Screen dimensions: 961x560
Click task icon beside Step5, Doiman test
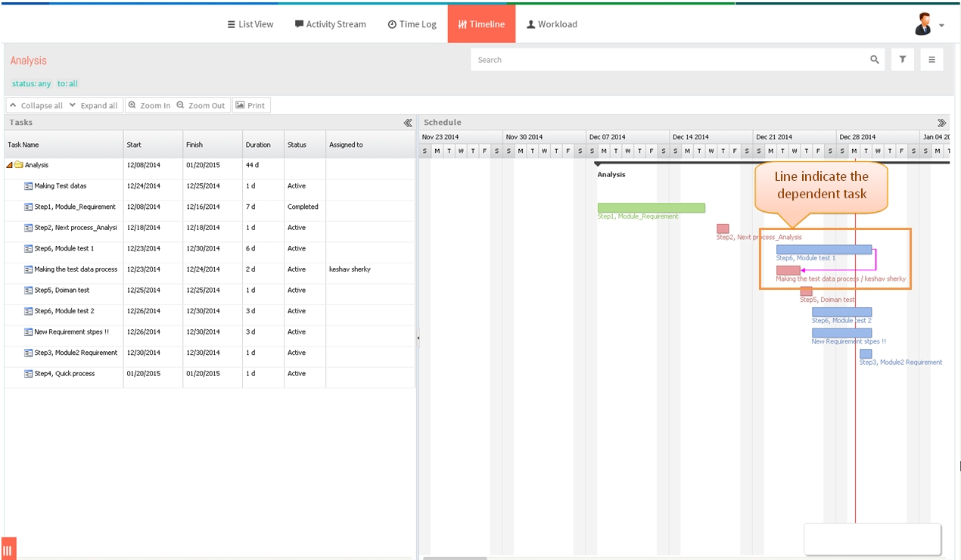pos(29,290)
